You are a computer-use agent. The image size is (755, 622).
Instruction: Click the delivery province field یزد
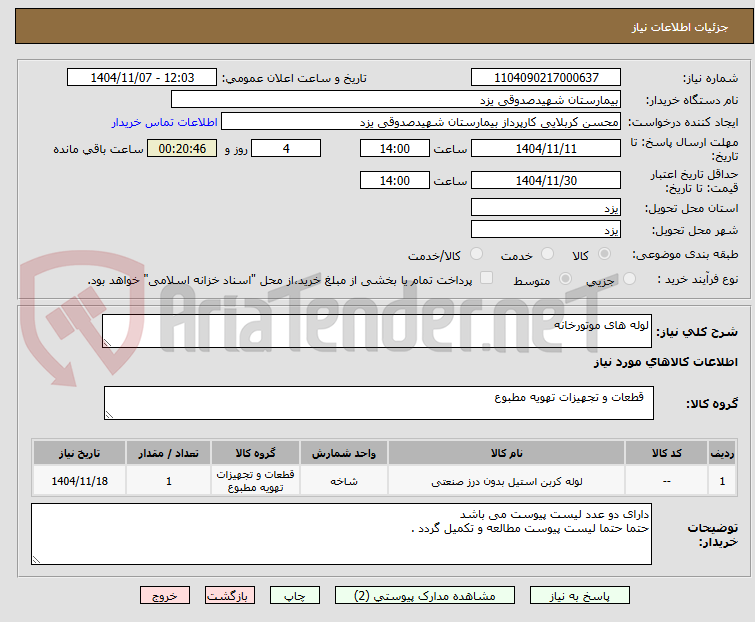[546, 207]
